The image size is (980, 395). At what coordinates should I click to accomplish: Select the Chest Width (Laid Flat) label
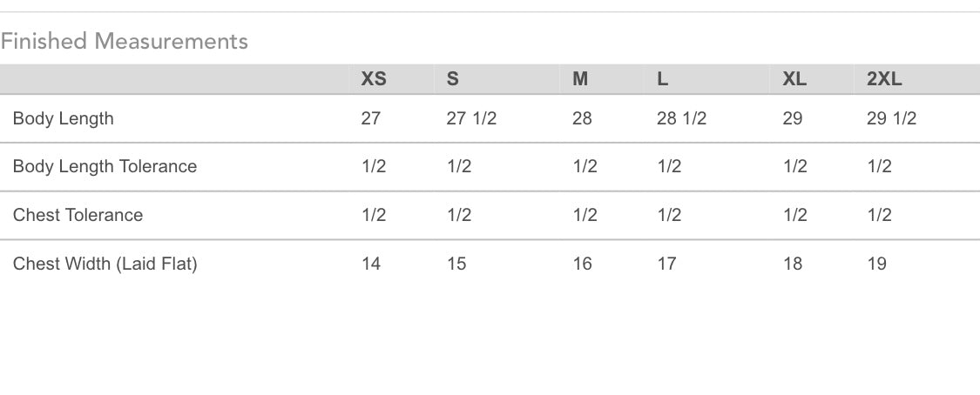point(105,264)
